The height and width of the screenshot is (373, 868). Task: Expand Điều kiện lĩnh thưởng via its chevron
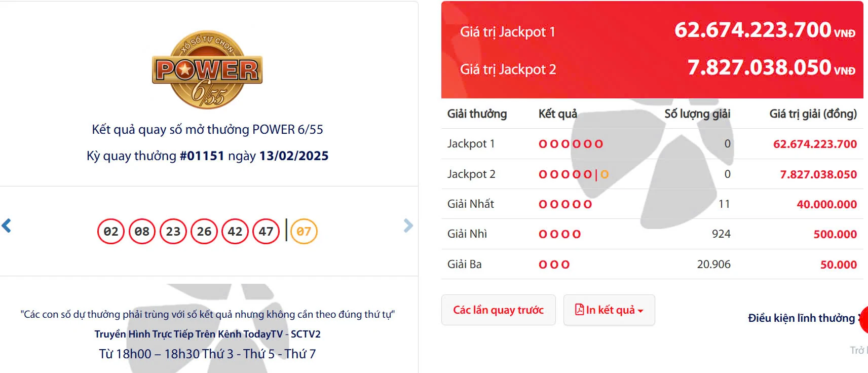pyautogui.click(x=860, y=318)
